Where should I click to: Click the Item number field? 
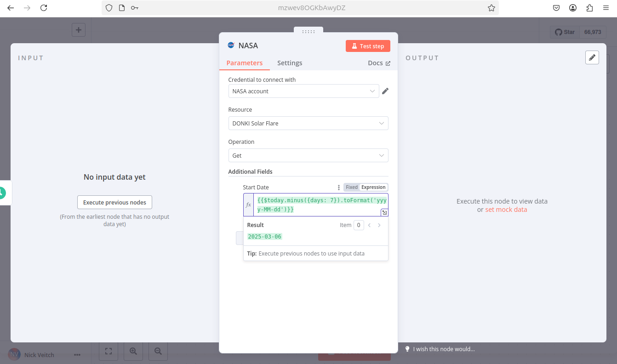(359, 225)
